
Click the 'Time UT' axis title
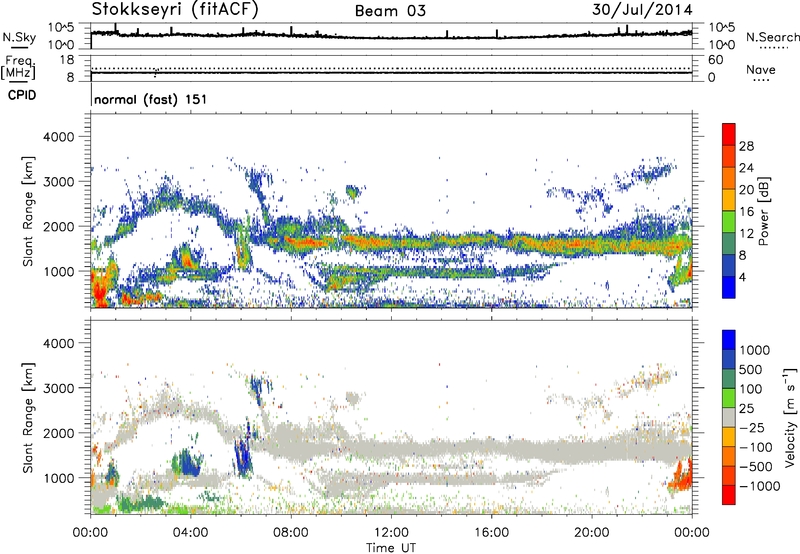pyautogui.click(x=391, y=548)
